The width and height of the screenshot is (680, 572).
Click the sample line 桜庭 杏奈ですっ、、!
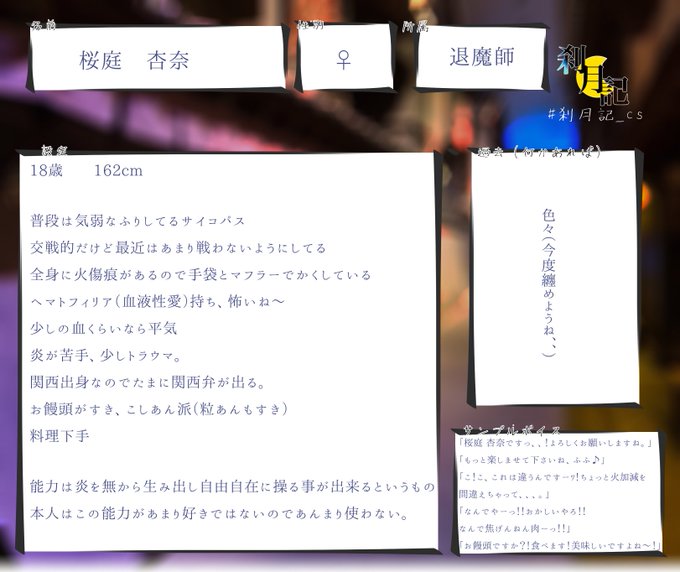(x=556, y=443)
